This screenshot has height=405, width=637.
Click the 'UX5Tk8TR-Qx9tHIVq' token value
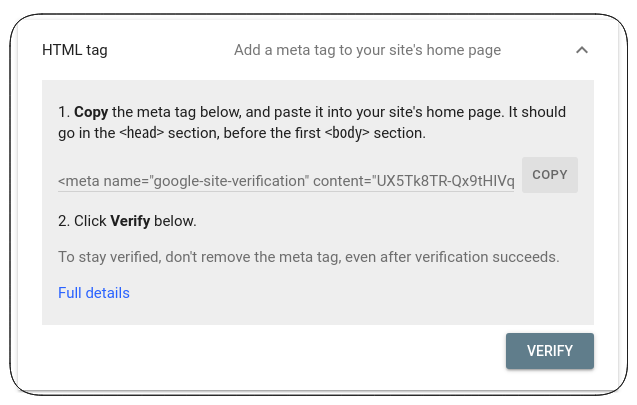[445, 181]
